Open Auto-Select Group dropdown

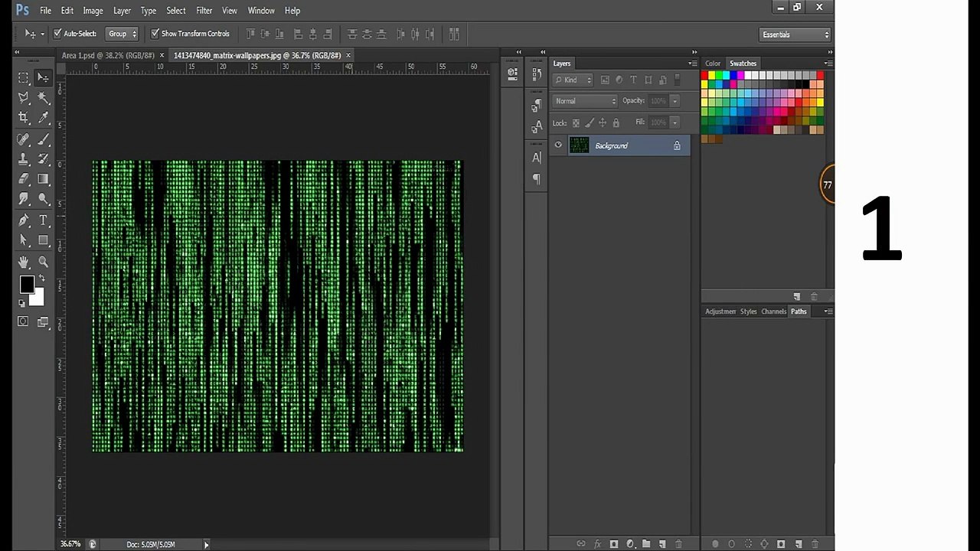pyautogui.click(x=122, y=34)
